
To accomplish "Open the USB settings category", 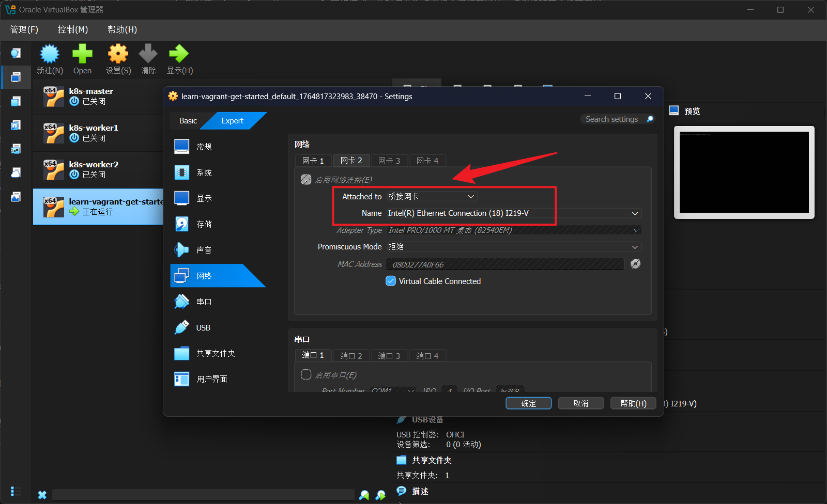I will [203, 327].
